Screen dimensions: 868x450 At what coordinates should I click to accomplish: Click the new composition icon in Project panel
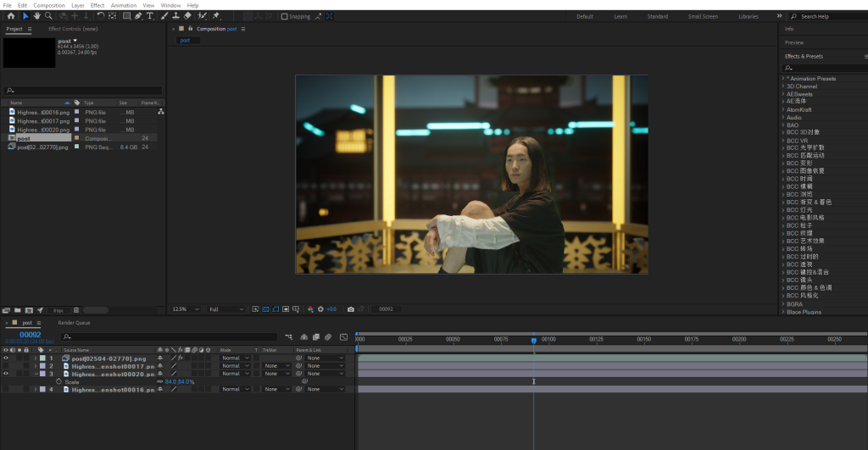click(x=29, y=310)
